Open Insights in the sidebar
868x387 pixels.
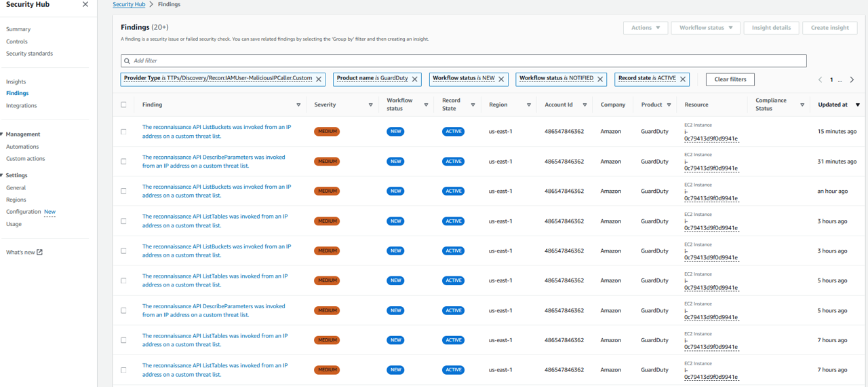[x=16, y=81]
